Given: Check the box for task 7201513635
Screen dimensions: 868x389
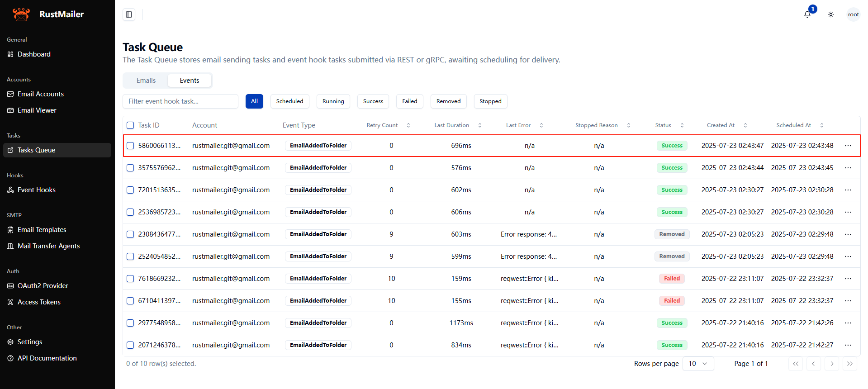Looking at the screenshot, I should [130, 190].
